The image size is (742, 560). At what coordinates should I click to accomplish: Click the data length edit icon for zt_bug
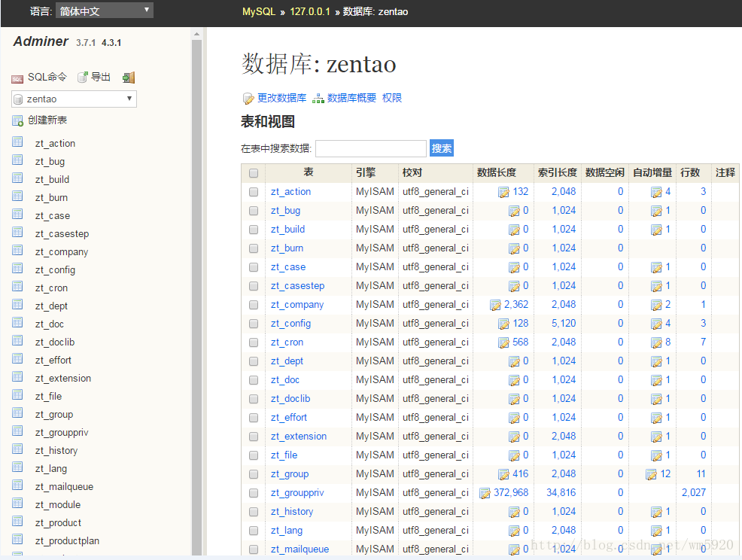coord(514,211)
